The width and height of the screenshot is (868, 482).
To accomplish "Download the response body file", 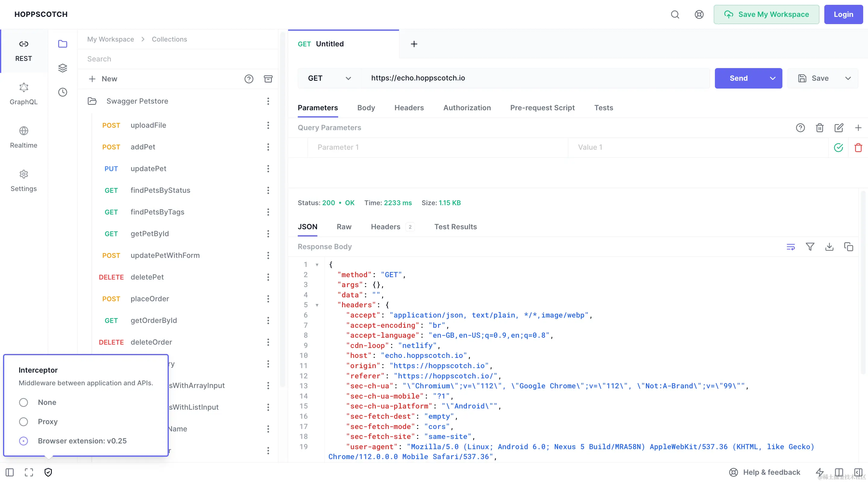I will (829, 247).
